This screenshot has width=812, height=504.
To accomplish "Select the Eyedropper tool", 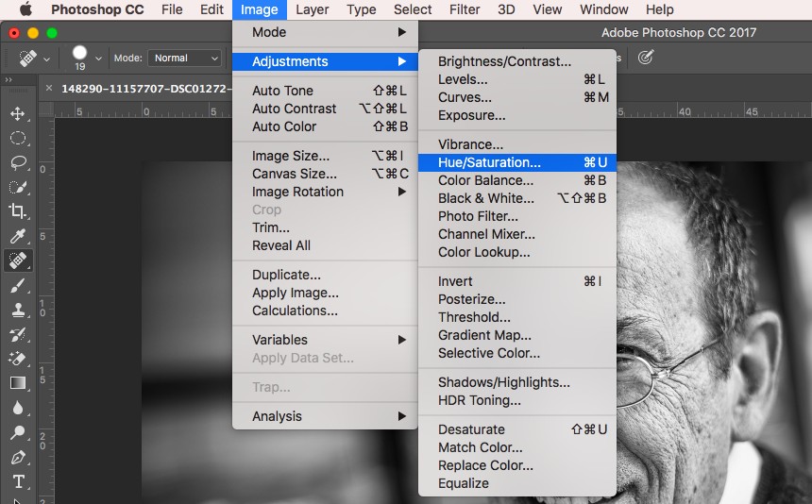I will (18, 236).
